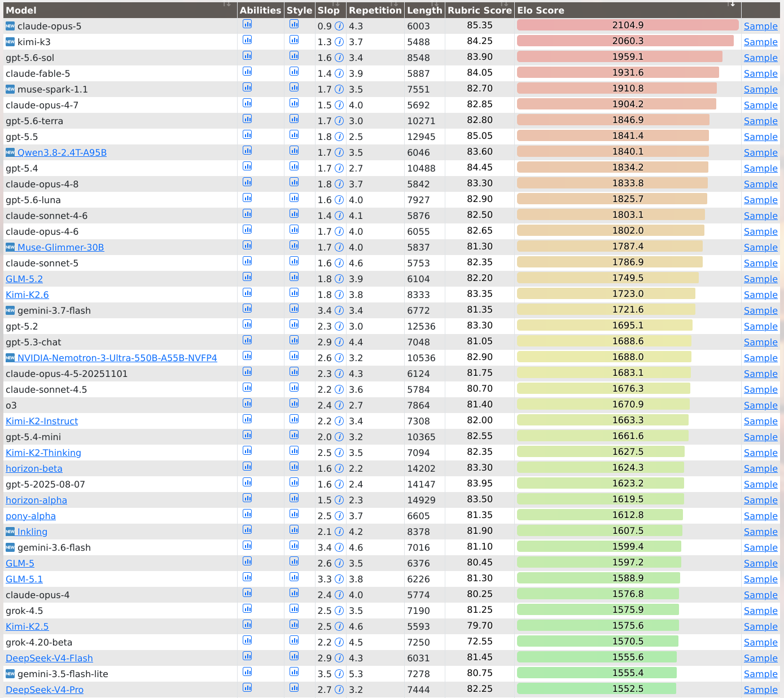Image resolution: width=784 pixels, height=698 pixels.
Task: Click the Abilities chart icon for gpt-5.4
Action: [x=247, y=166]
